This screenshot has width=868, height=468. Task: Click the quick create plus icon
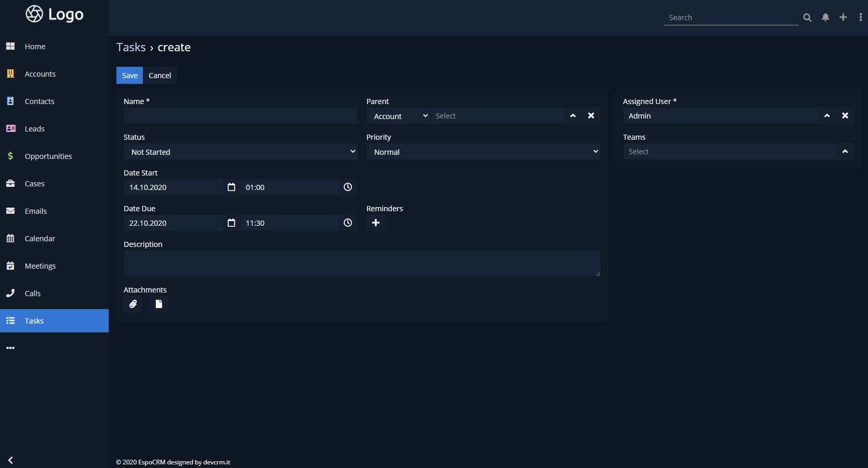(x=843, y=18)
